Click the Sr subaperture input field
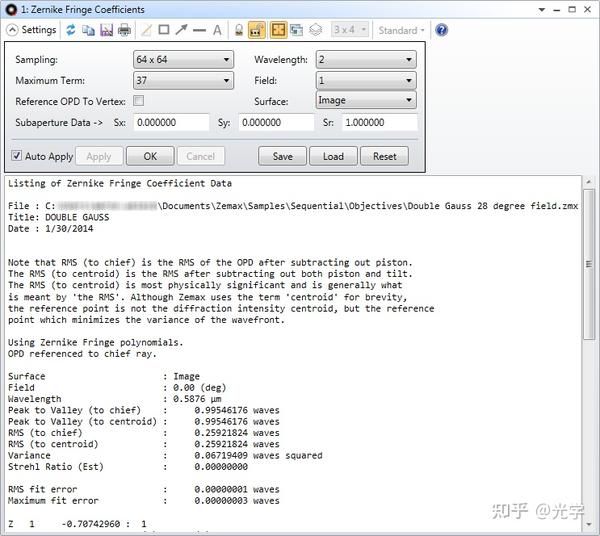 (380, 123)
